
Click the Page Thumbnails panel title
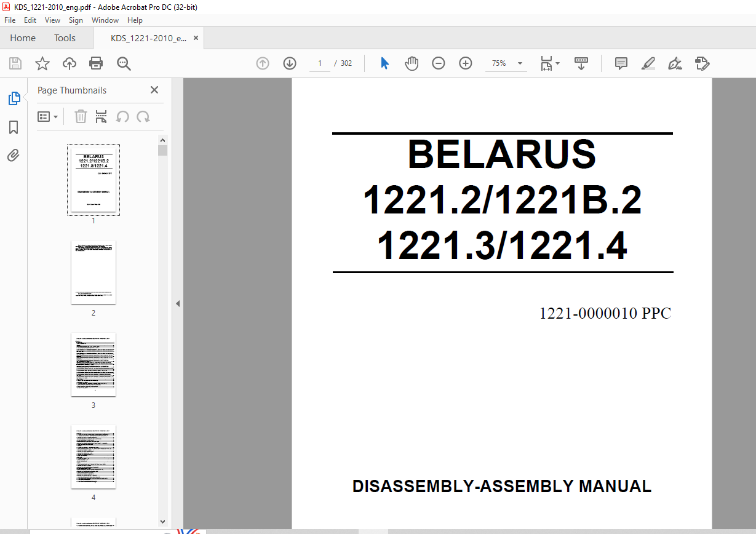[72, 90]
